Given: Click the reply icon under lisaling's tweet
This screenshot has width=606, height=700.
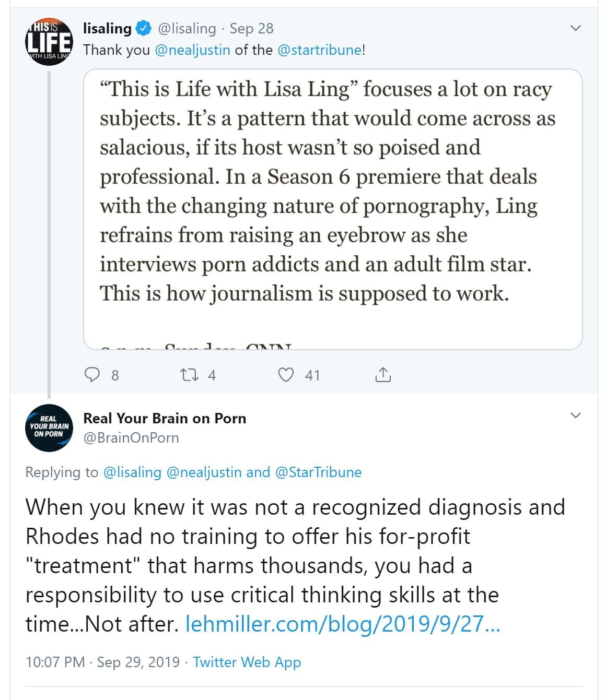Looking at the screenshot, I should pos(92,375).
